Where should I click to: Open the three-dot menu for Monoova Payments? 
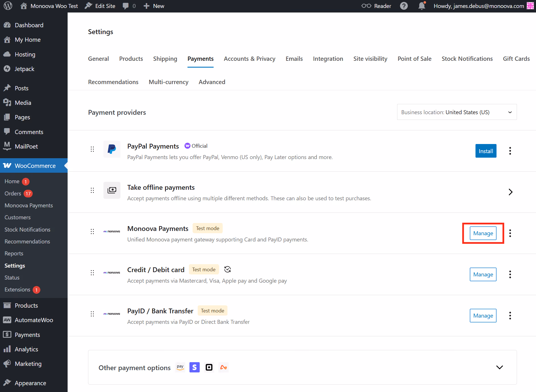510,233
